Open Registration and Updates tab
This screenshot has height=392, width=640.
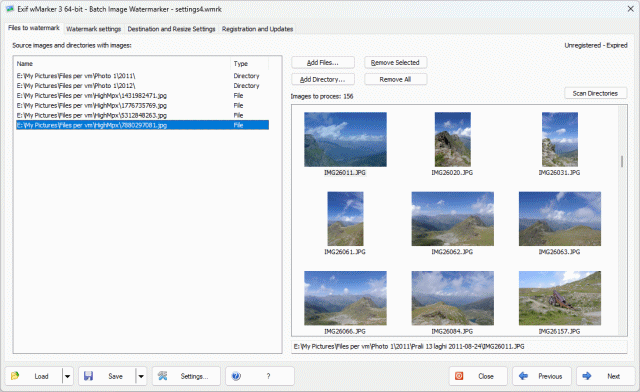[258, 29]
